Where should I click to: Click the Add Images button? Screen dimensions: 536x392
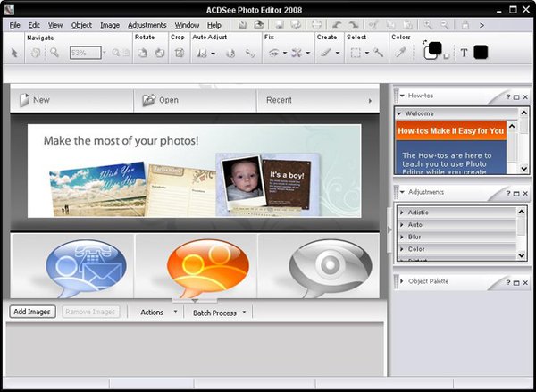33,313
